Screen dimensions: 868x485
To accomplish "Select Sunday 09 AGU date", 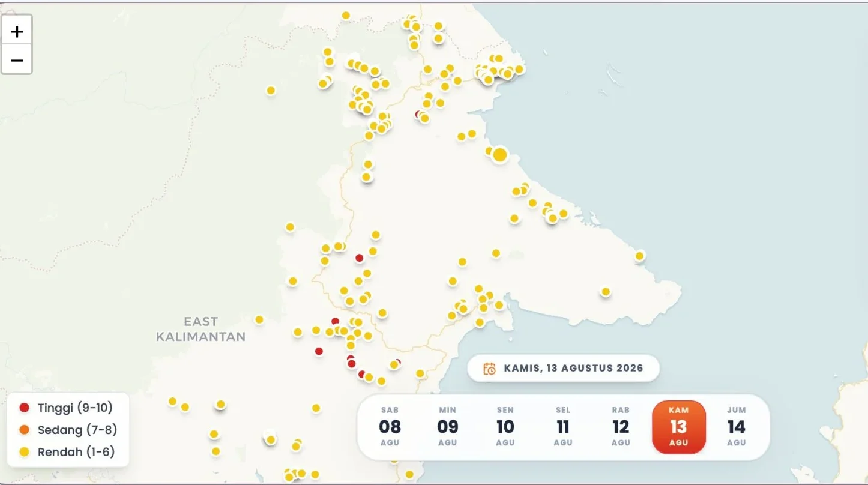I will coord(447,427).
